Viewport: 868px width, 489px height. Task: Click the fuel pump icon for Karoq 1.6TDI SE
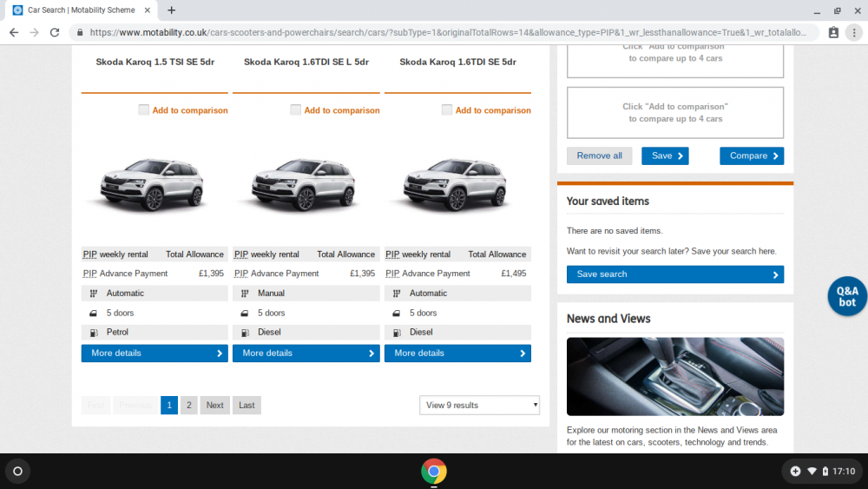point(397,333)
